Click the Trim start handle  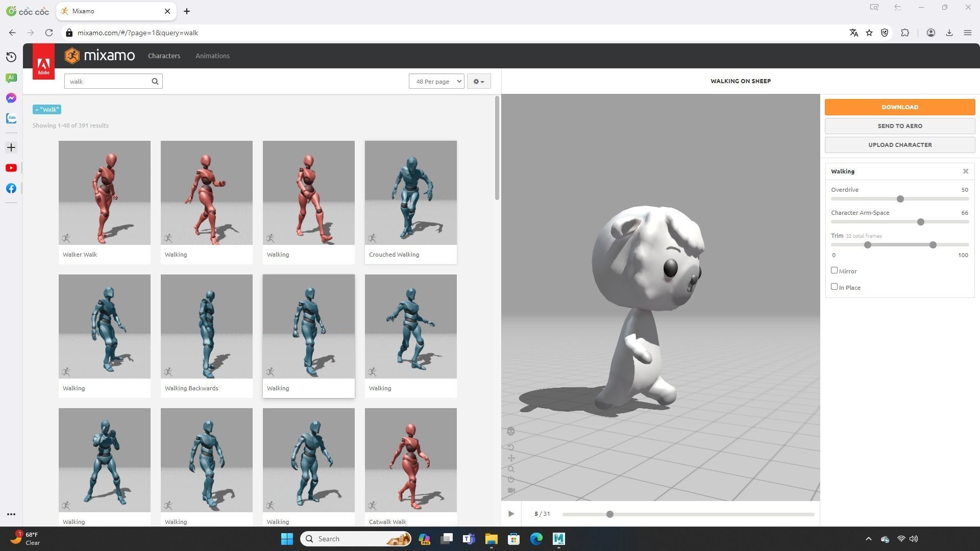(867, 245)
